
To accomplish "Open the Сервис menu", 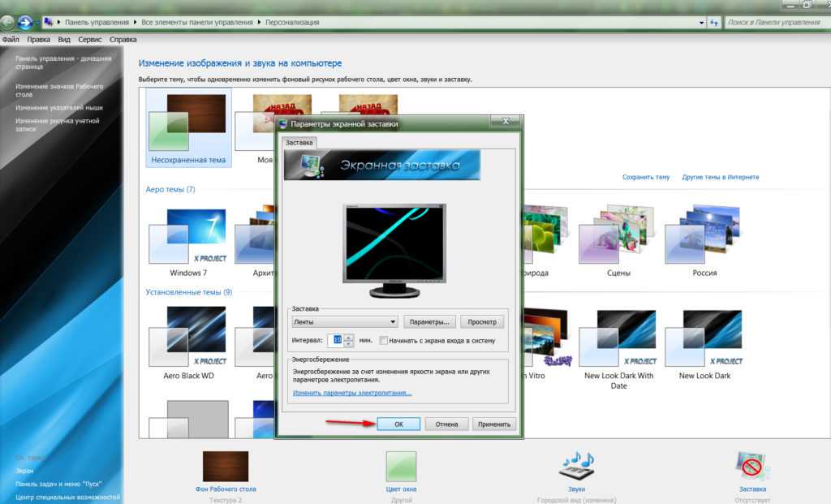I will [90, 39].
